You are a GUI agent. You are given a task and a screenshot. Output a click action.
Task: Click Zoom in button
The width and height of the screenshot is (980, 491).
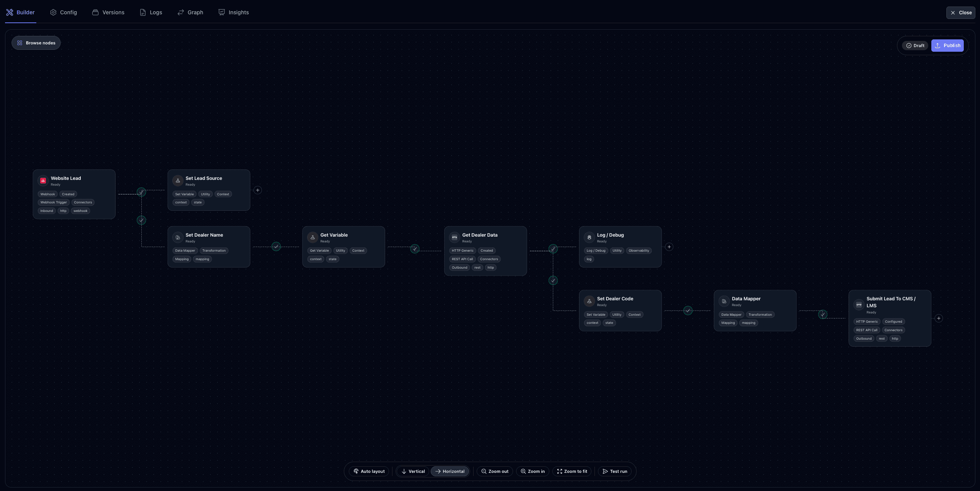pos(533,471)
